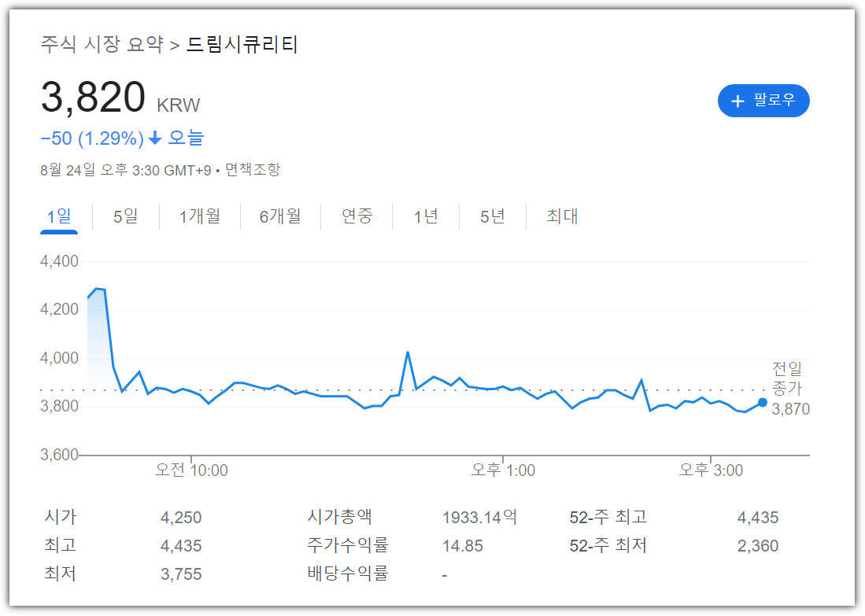The width and height of the screenshot is (865, 616).
Task: Click the down arrow beside -50 (1.29%)
Action: [155, 138]
